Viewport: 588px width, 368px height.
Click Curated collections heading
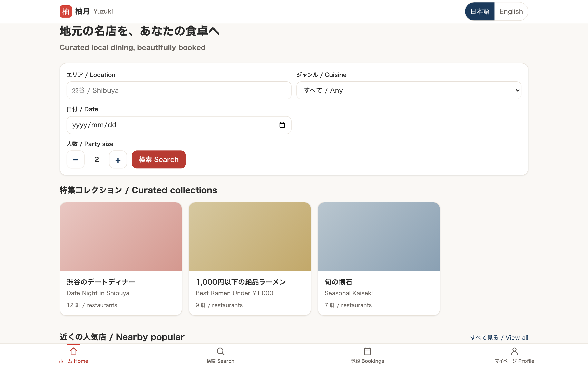coord(138,190)
